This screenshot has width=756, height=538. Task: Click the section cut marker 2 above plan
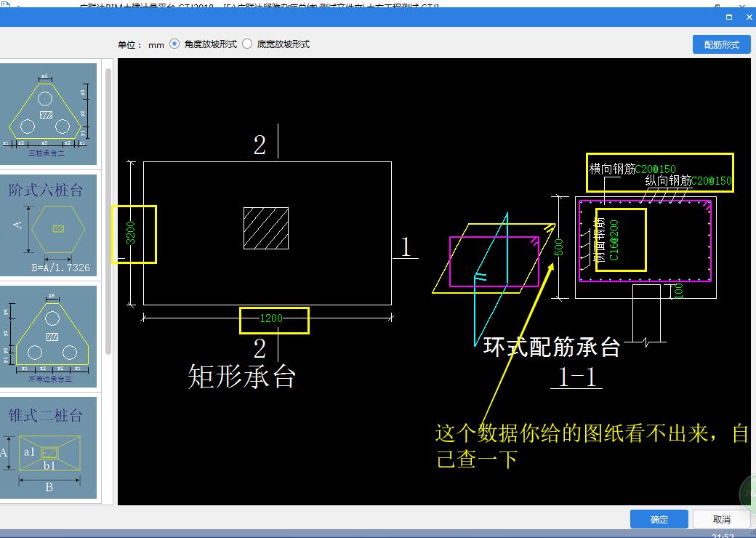259,145
